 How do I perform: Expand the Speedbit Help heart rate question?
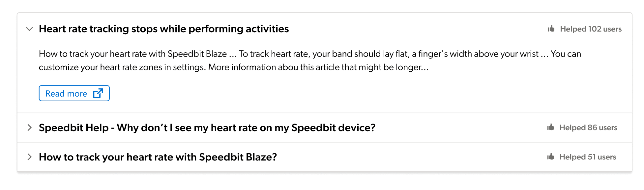point(207,128)
